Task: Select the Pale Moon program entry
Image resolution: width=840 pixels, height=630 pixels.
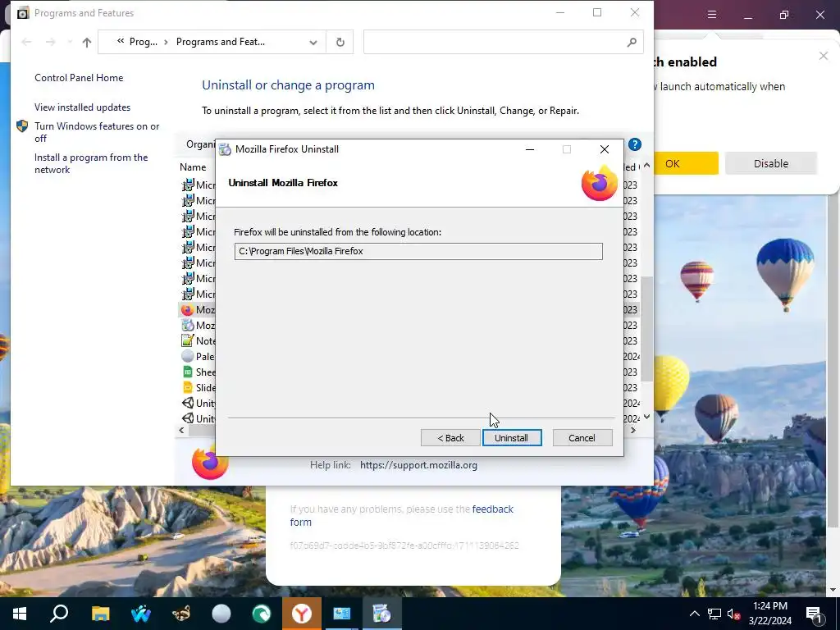Action: coord(199,356)
